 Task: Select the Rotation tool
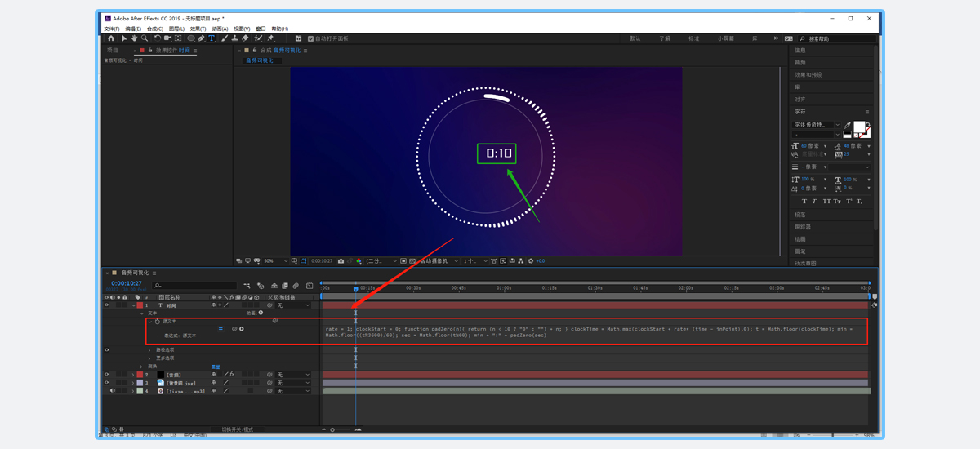157,38
